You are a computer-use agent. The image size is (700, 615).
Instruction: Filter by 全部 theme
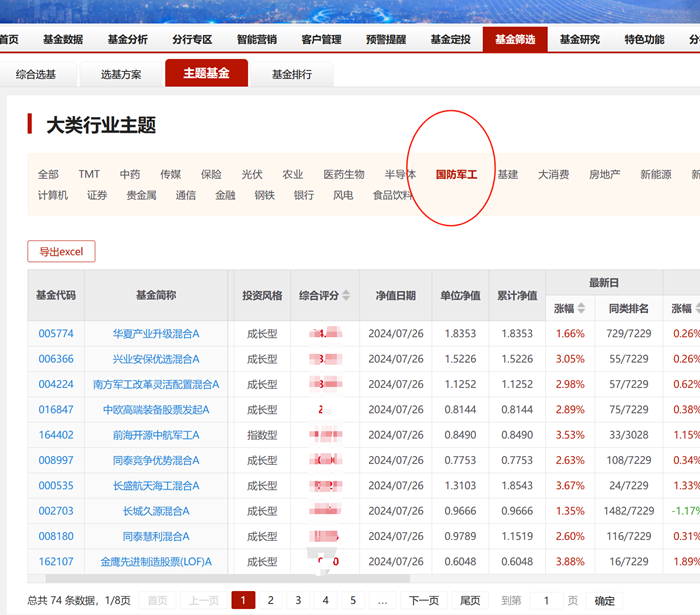48,174
